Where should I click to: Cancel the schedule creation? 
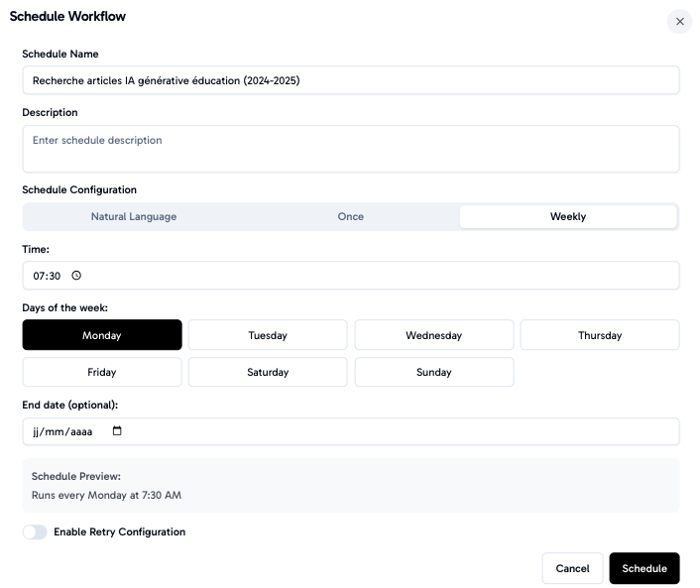tap(572, 568)
